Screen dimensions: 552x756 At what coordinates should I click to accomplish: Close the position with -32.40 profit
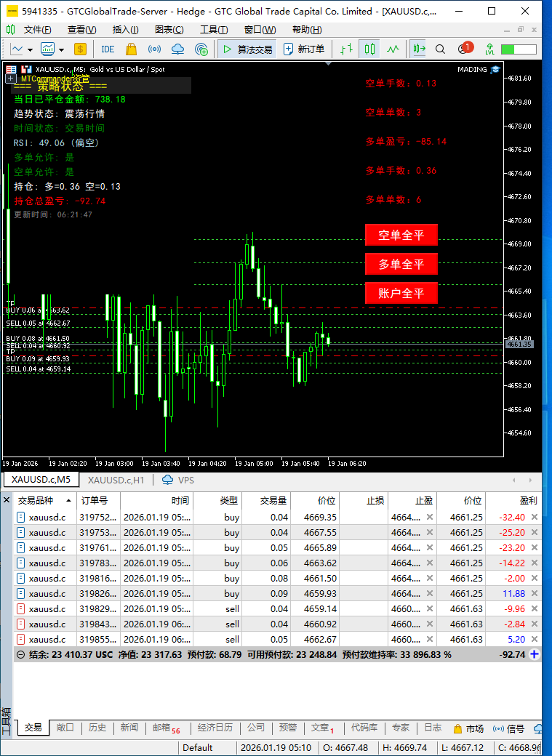(x=535, y=517)
